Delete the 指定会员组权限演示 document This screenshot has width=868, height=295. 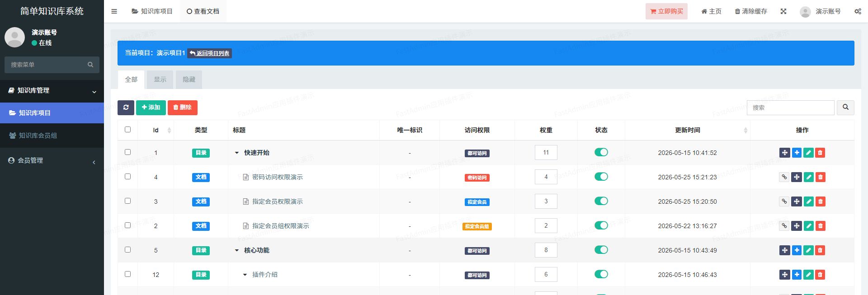821,226
